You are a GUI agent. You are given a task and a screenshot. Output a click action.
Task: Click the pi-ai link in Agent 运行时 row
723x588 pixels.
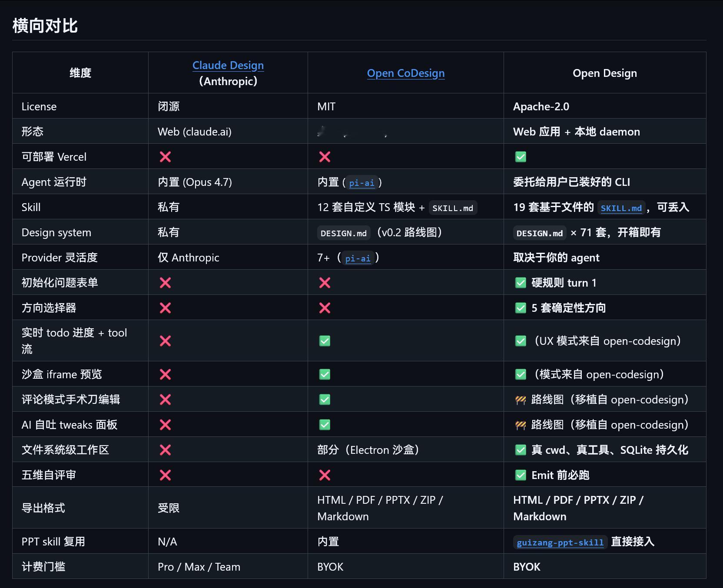pyautogui.click(x=361, y=183)
